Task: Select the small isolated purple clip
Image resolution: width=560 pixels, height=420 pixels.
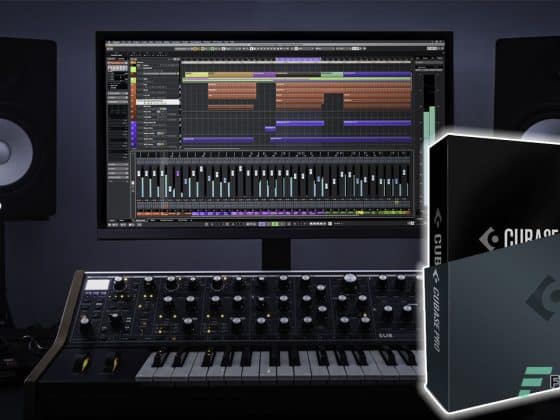Action: [x=270, y=129]
